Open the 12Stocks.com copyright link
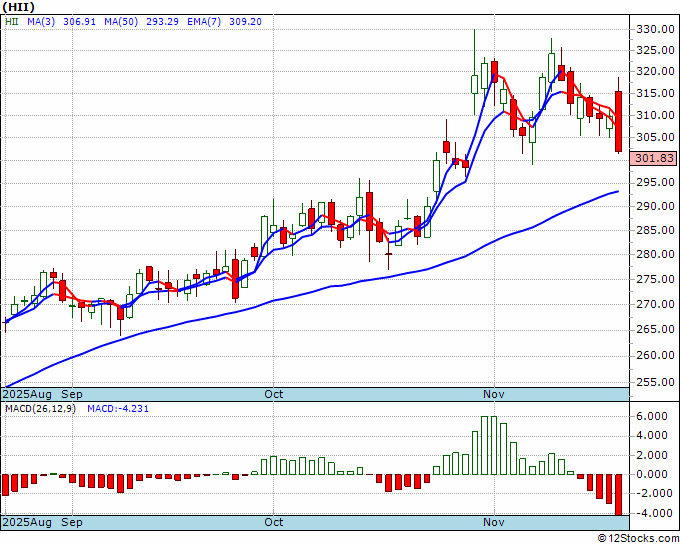The width and height of the screenshot is (680, 546). tap(638, 539)
